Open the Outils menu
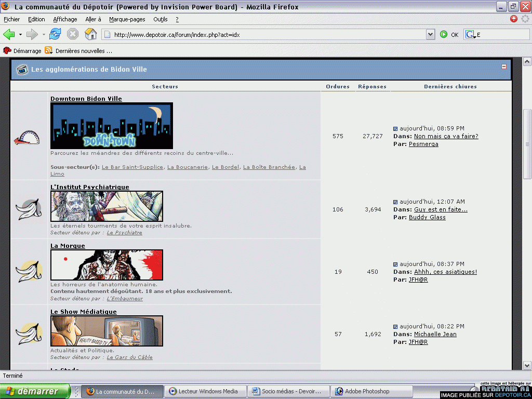The image size is (532, 399). point(161,19)
